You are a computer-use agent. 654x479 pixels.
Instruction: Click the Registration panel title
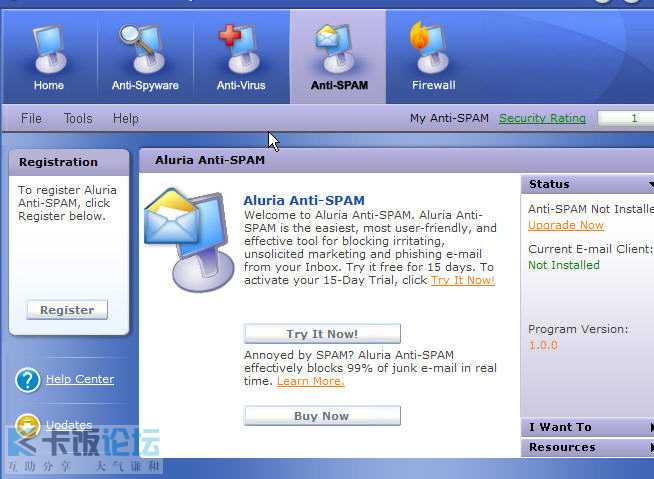58,162
